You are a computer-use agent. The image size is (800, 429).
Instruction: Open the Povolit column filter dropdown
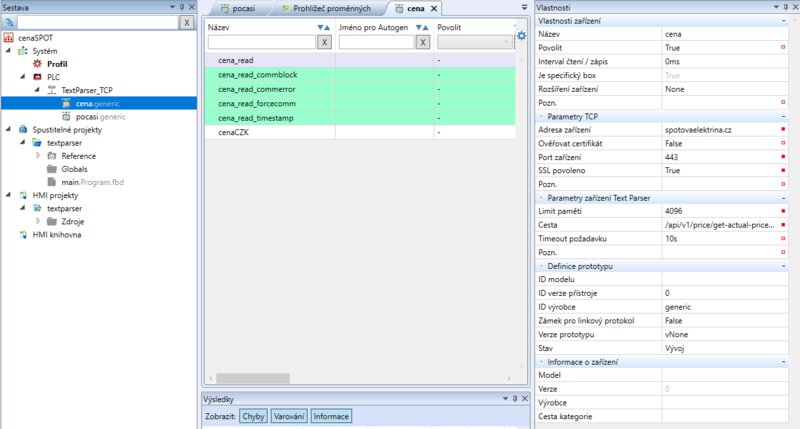tap(507, 43)
